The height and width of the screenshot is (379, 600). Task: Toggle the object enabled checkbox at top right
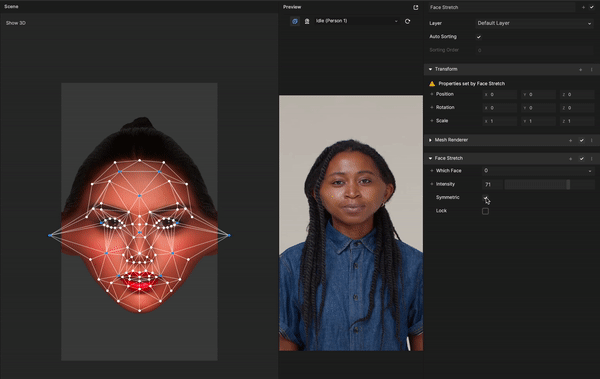click(592, 7)
